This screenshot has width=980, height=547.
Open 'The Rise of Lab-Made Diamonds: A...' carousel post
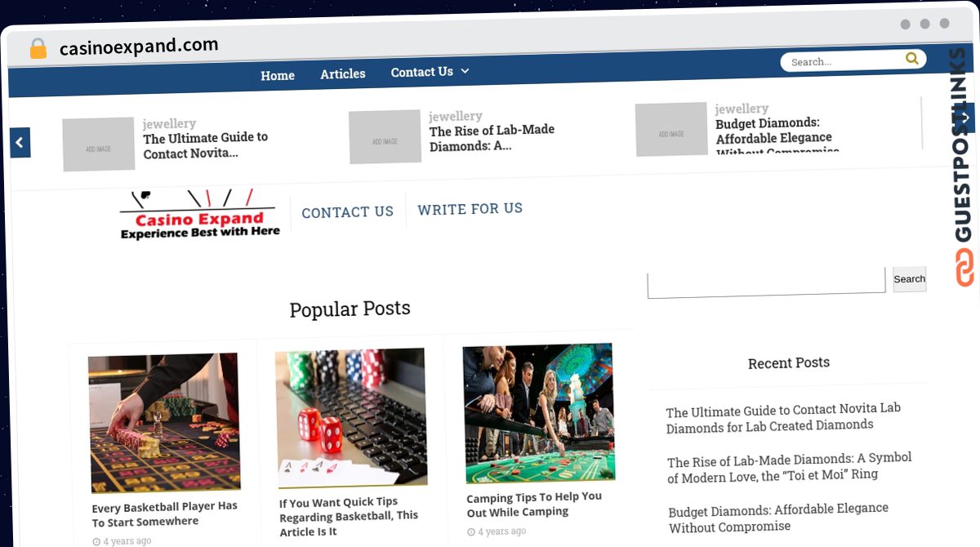point(492,138)
